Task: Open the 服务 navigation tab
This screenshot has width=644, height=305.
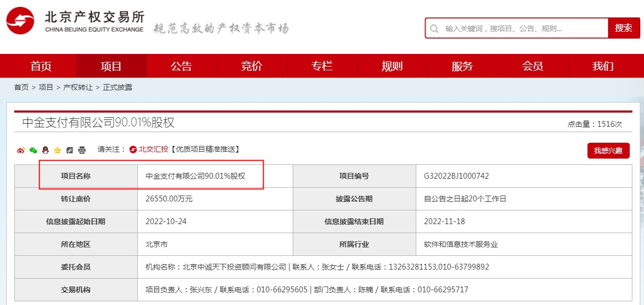Action: pos(462,66)
